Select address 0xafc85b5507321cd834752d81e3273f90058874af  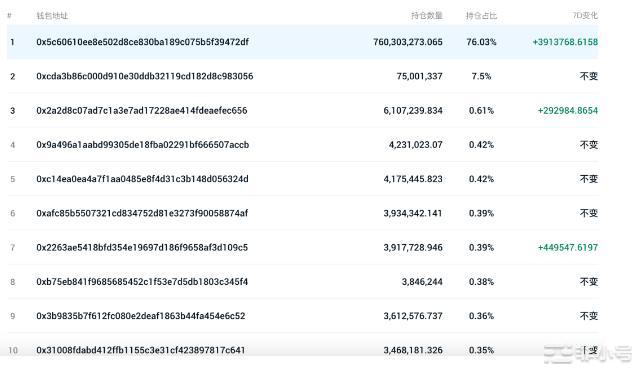[142, 213]
